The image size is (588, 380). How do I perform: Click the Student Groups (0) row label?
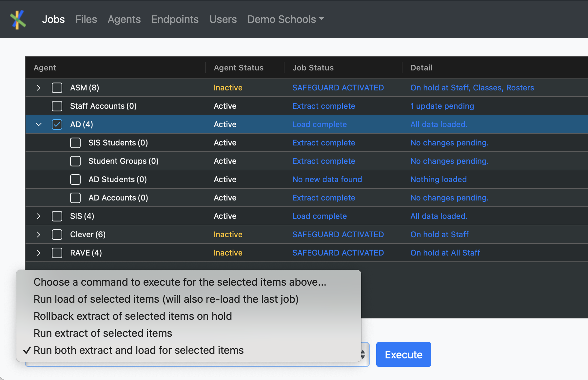tap(124, 161)
